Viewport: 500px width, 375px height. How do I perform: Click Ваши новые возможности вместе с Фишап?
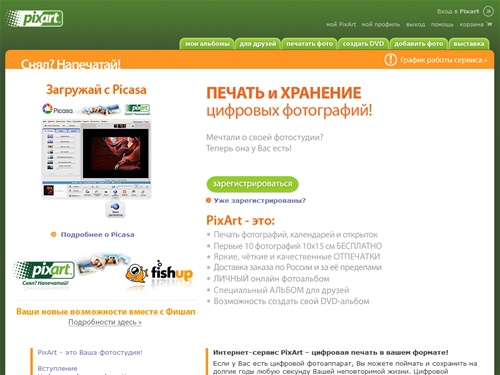(106, 312)
